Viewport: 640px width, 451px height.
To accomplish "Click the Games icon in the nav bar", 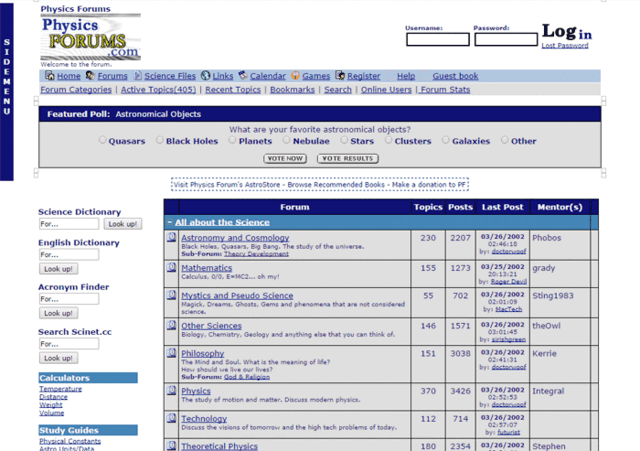I will point(296,76).
